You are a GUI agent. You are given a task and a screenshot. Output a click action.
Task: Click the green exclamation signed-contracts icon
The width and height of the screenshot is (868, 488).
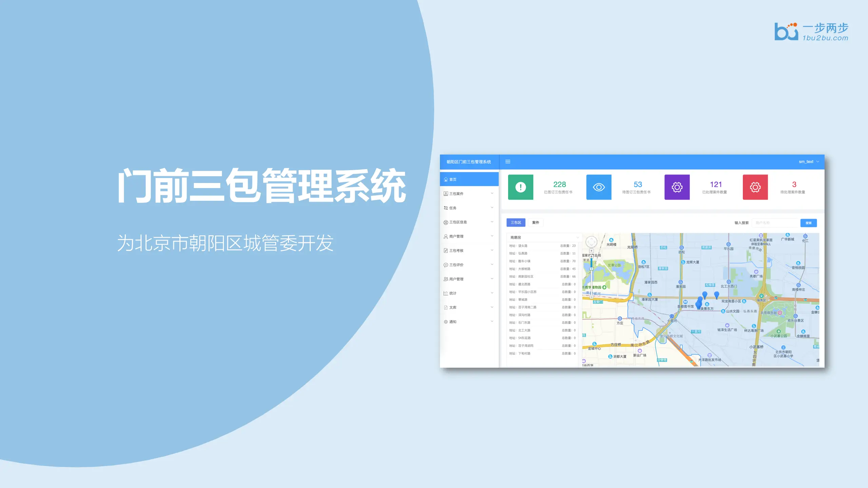point(521,187)
